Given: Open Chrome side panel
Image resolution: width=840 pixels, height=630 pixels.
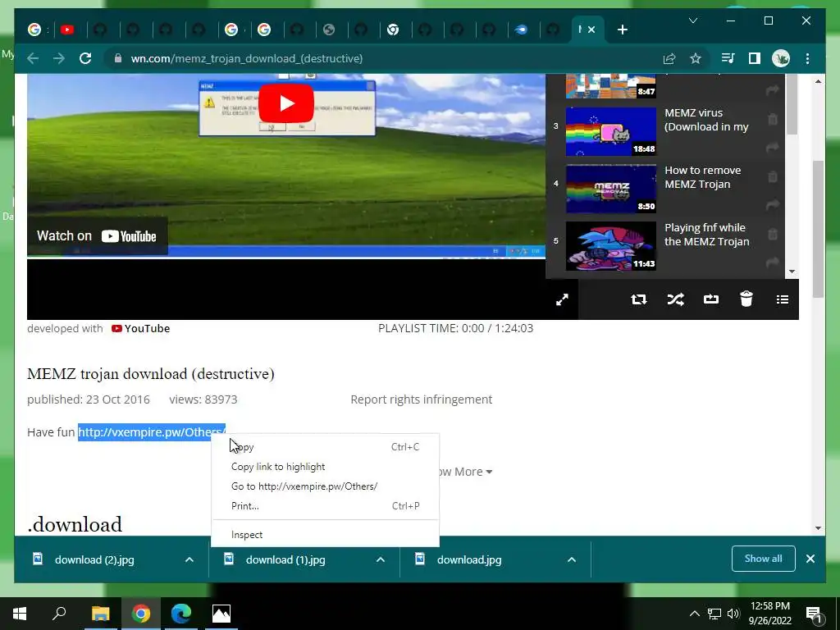Looking at the screenshot, I should pos(755,58).
